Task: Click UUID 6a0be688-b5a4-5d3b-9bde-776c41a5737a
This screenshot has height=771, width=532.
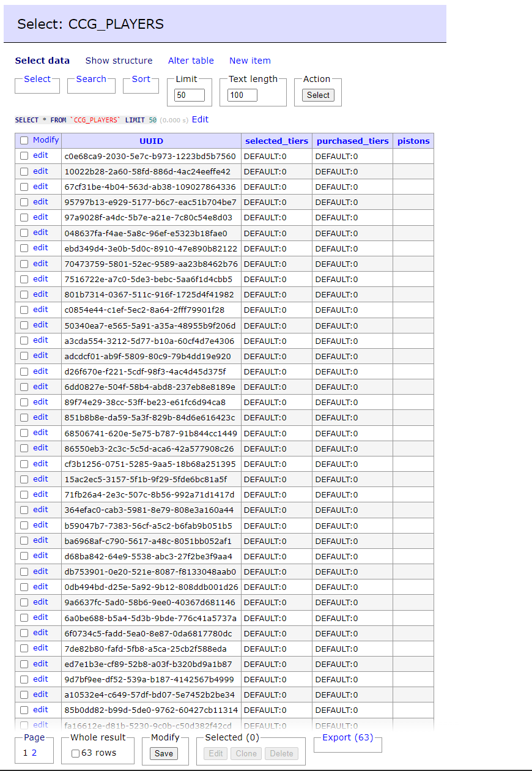Action: click(150, 618)
